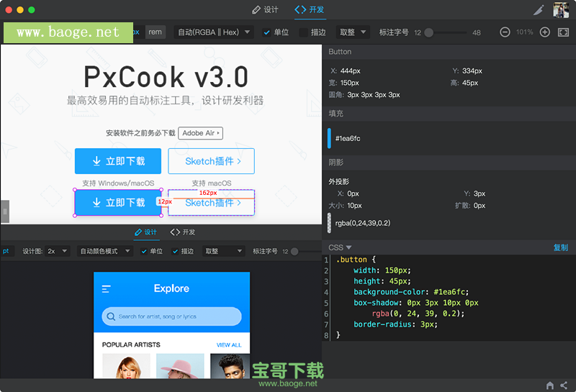Select the pt unit button
The image size is (576, 392).
[x=6, y=251]
